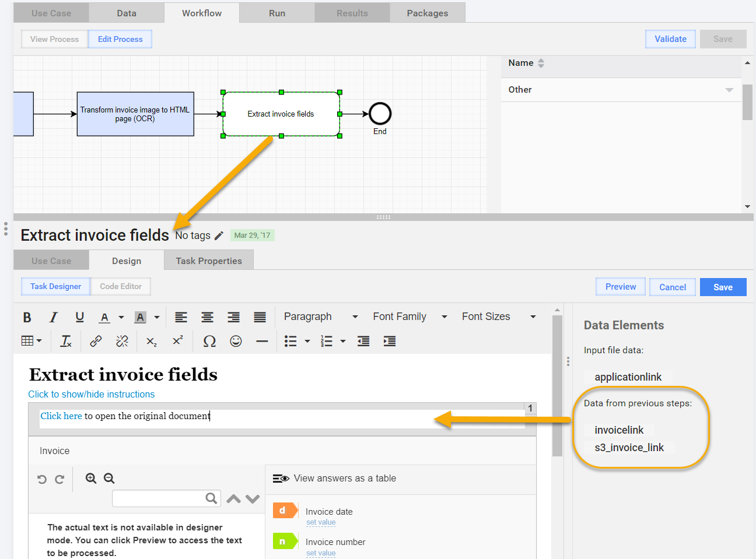This screenshot has height=559, width=756.
Task: Open the Font Family dropdown
Action: pyautogui.click(x=410, y=317)
